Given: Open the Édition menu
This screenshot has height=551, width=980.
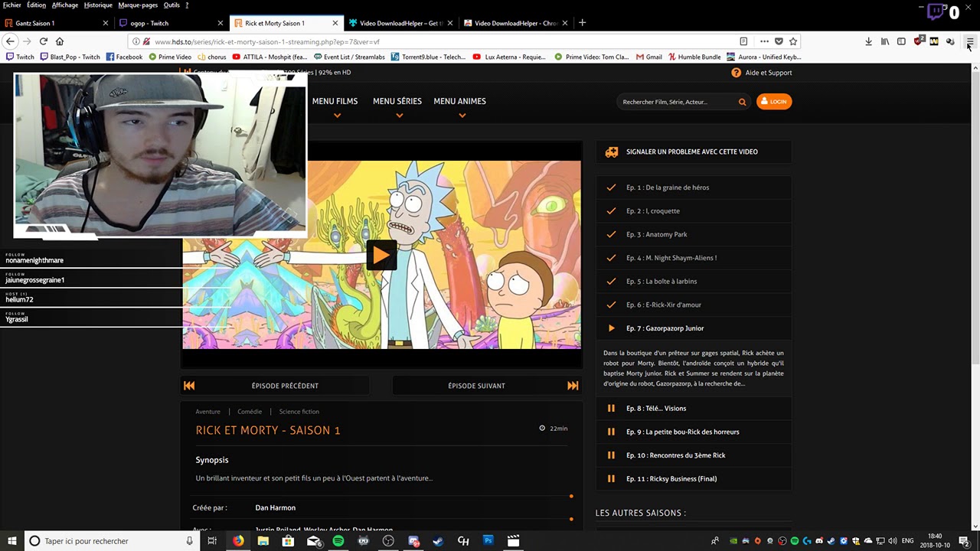Looking at the screenshot, I should tap(36, 5).
